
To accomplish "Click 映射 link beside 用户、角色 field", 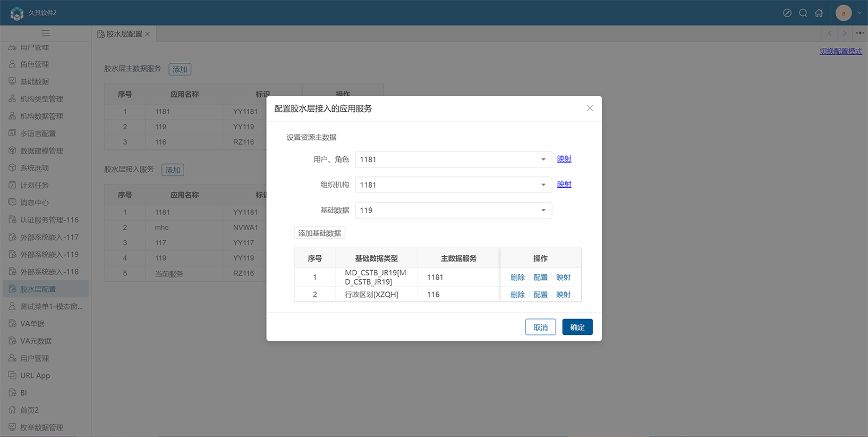I will [564, 159].
